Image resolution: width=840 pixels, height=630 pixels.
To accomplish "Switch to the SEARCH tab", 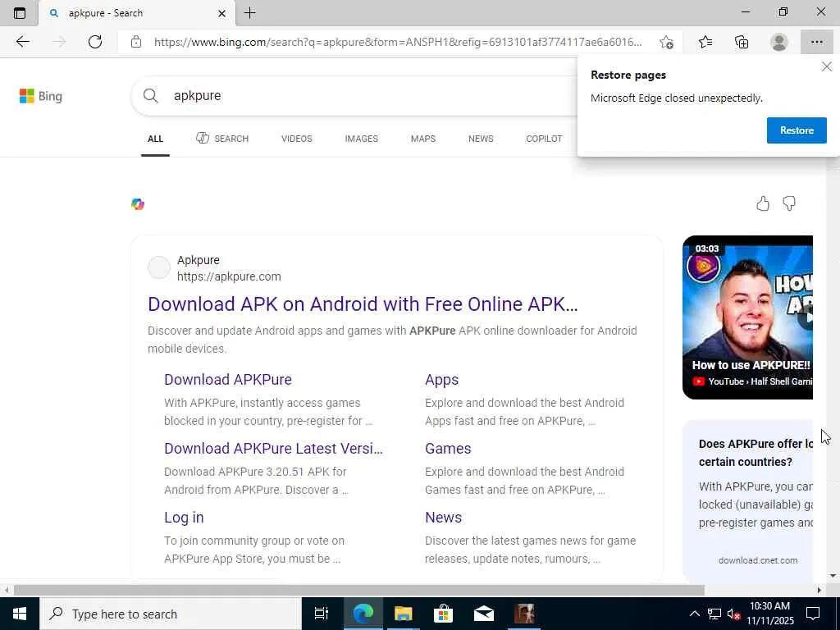I will tap(222, 139).
